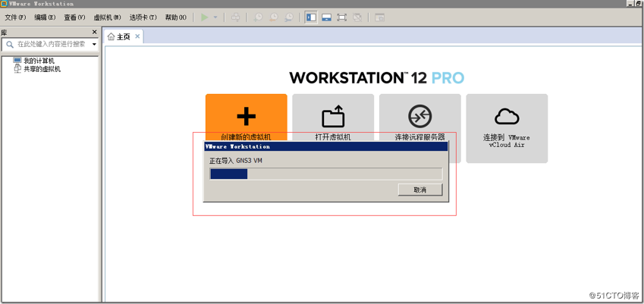The width and height of the screenshot is (644, 304).
Task: Click the 连接远程服务器 tile
Action: click(x=419, y=119)
